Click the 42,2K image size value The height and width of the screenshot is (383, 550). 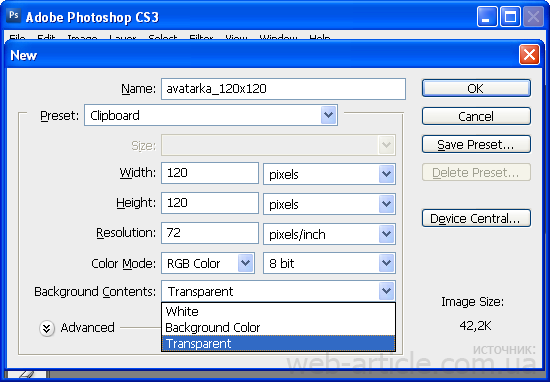click(x=475, y=326)
